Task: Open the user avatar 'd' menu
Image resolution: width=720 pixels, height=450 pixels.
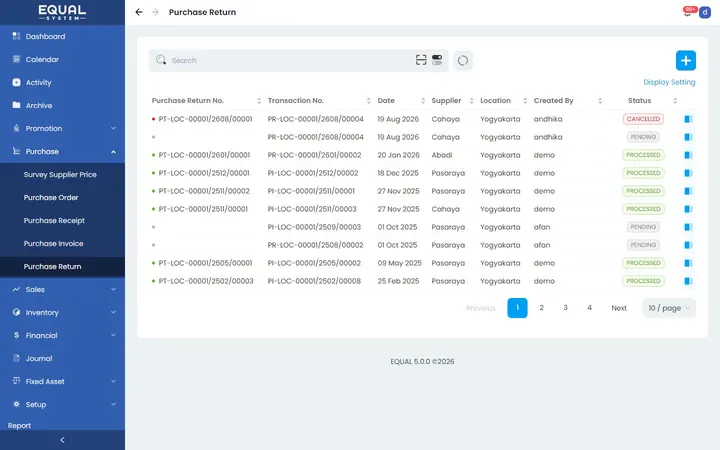Action: click(x=705, y=12)
